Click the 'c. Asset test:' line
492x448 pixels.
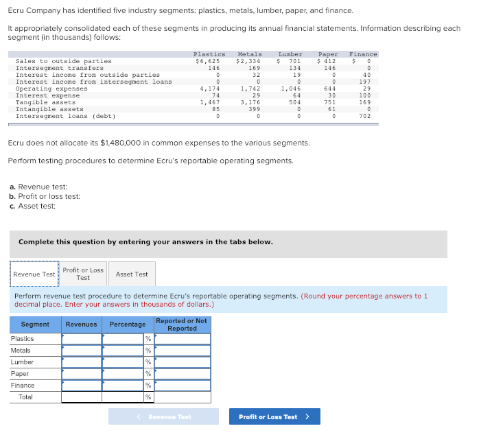[33, 206]
